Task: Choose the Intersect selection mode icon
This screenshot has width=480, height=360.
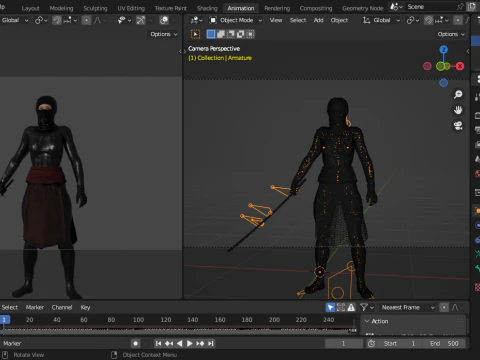Action: [250, 34]
